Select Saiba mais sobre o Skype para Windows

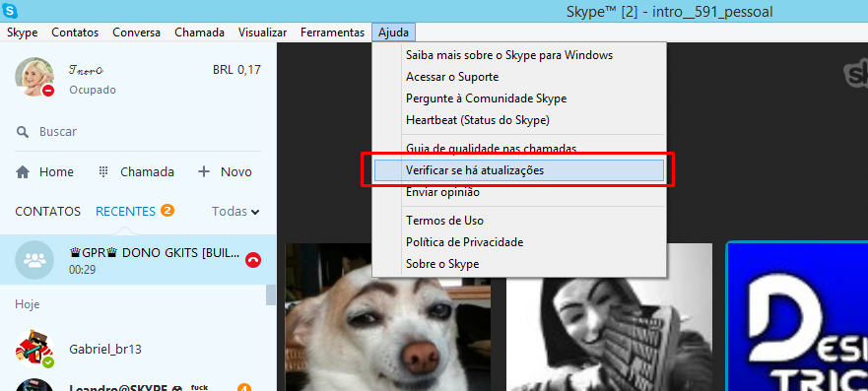[x=509, y=55]
